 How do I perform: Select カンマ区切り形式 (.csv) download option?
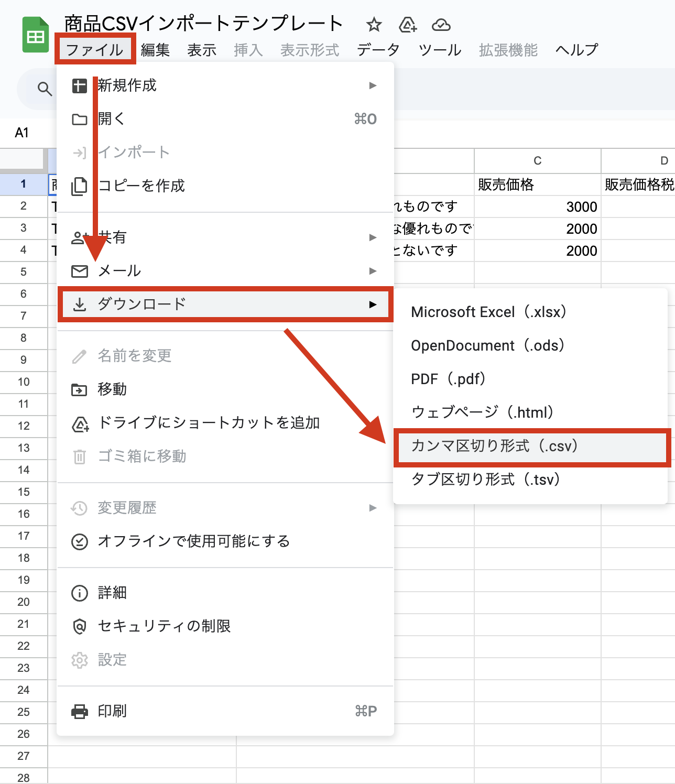494,446
